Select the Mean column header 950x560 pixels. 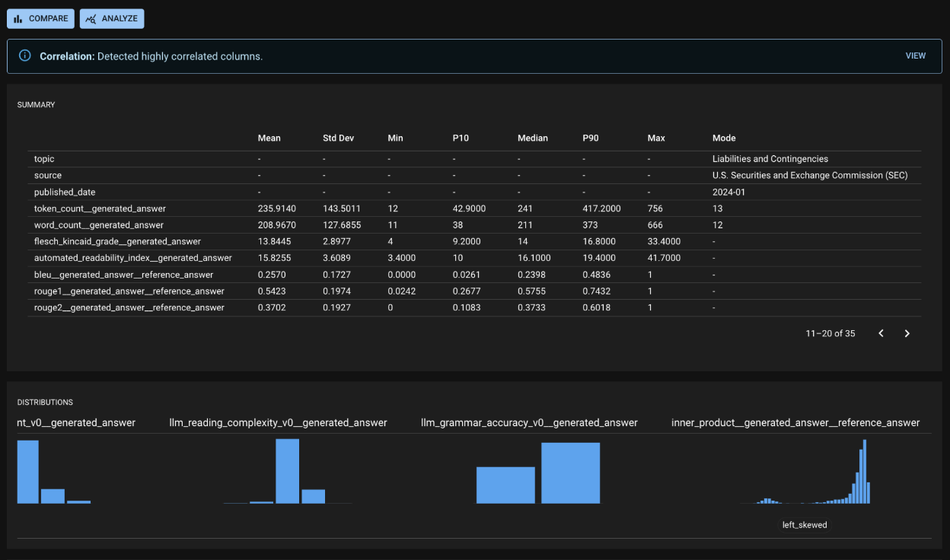(269, 138)
